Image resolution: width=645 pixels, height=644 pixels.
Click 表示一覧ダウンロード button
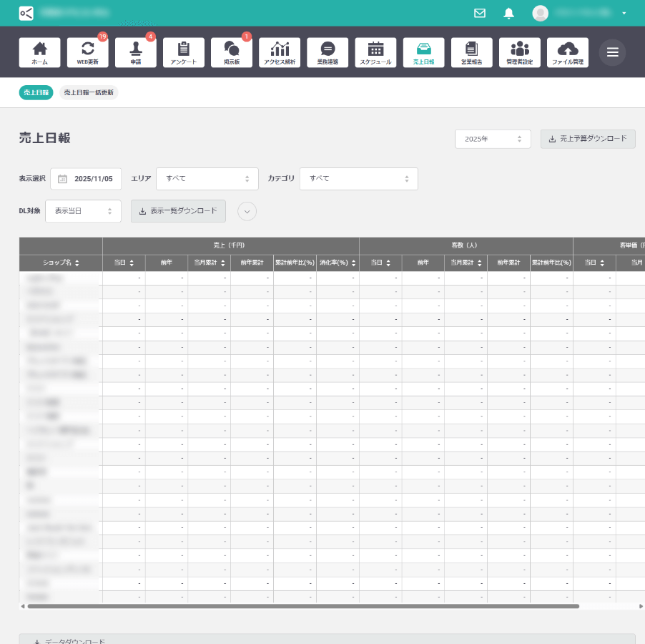[x=178, y=211]
